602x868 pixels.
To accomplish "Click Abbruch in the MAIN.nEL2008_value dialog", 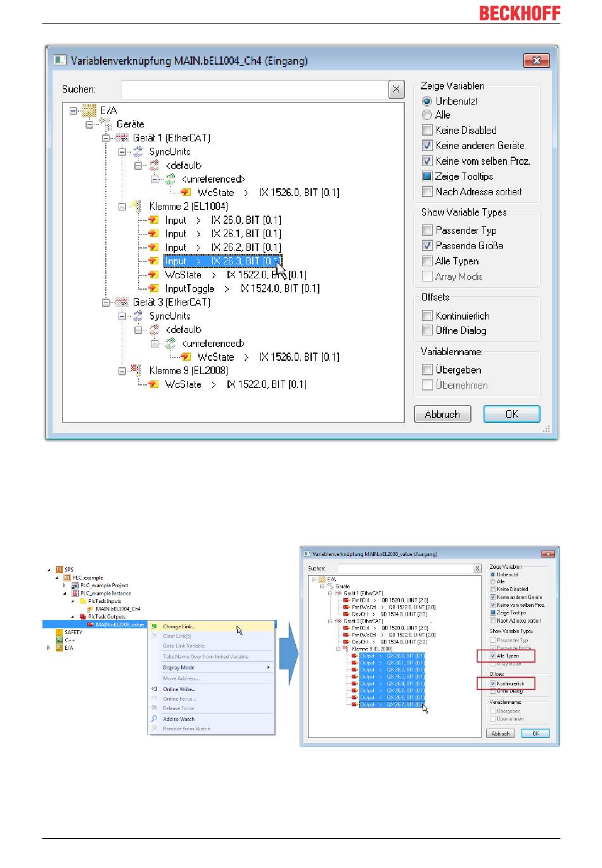I will (501, 734).
